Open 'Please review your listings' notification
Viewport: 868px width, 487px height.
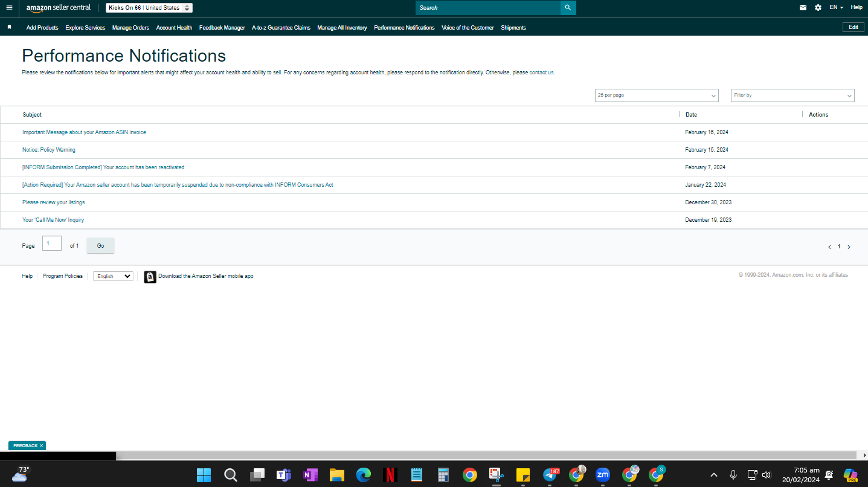point(53,202)
